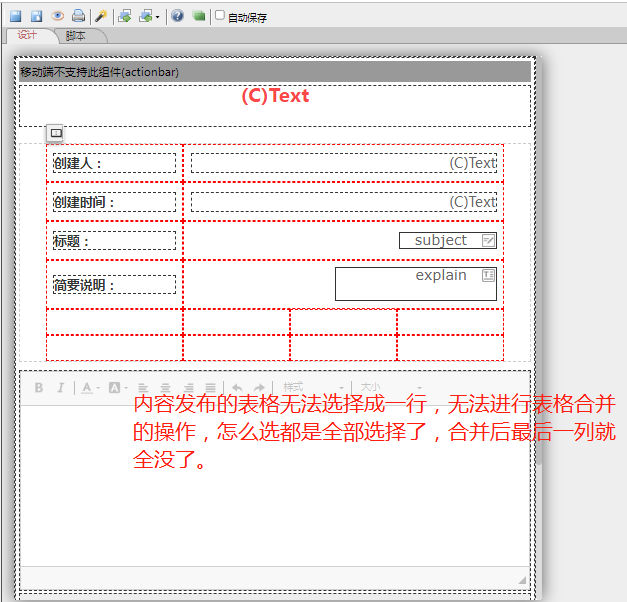627x602 pixels.
Task: Enable the 自动保存 checkbox
Action: pyautogui.click(x=220, y=15)
